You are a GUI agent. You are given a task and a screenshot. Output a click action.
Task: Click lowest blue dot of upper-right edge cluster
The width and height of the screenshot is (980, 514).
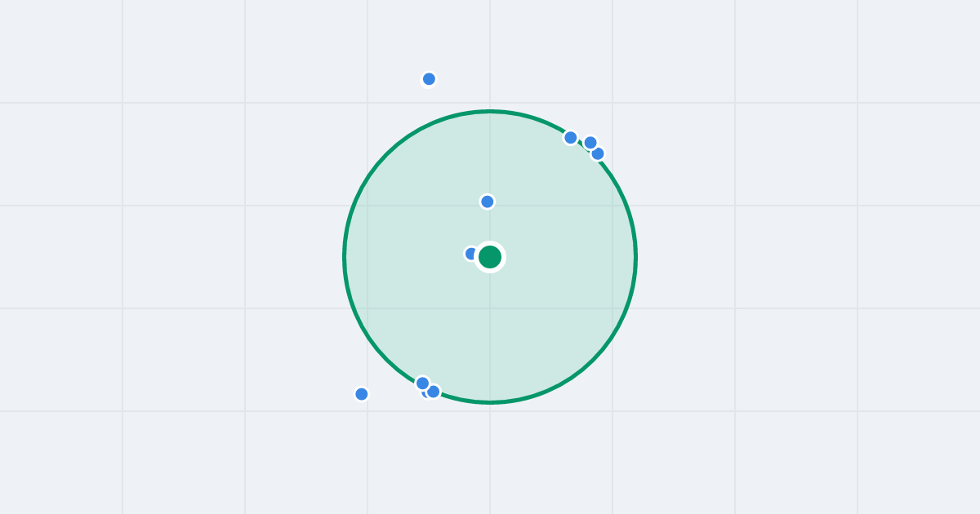point(598,153)
